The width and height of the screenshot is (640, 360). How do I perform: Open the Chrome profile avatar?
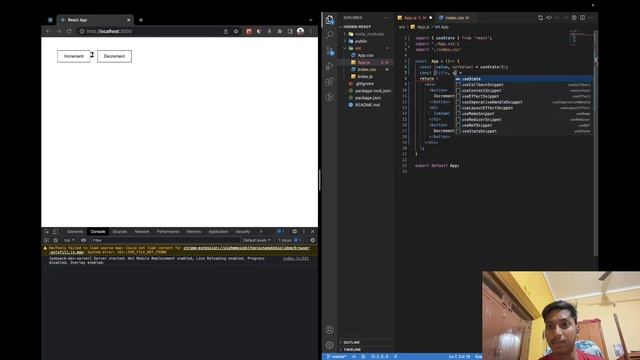(x=300, y=31)
